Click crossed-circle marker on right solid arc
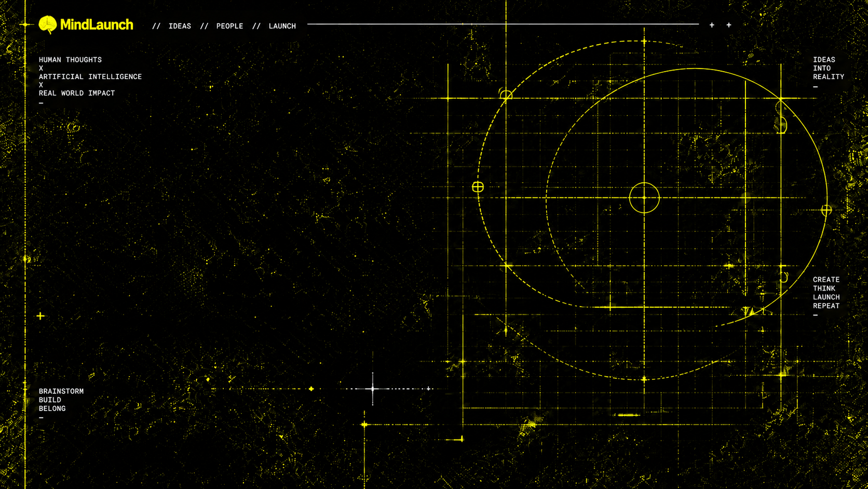 click(x=826, y=210)
